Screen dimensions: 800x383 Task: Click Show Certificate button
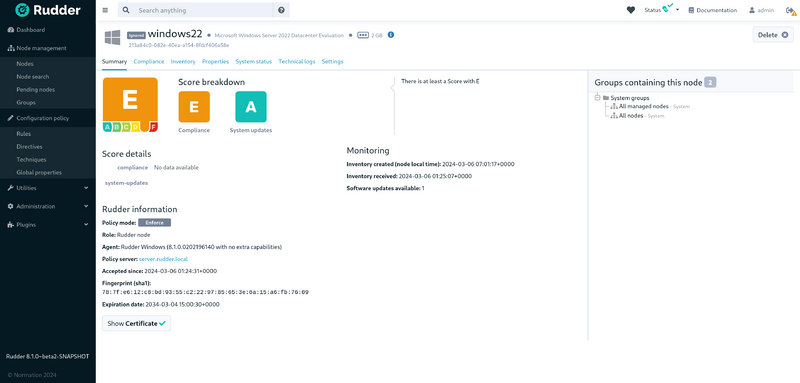click(136, 323)
